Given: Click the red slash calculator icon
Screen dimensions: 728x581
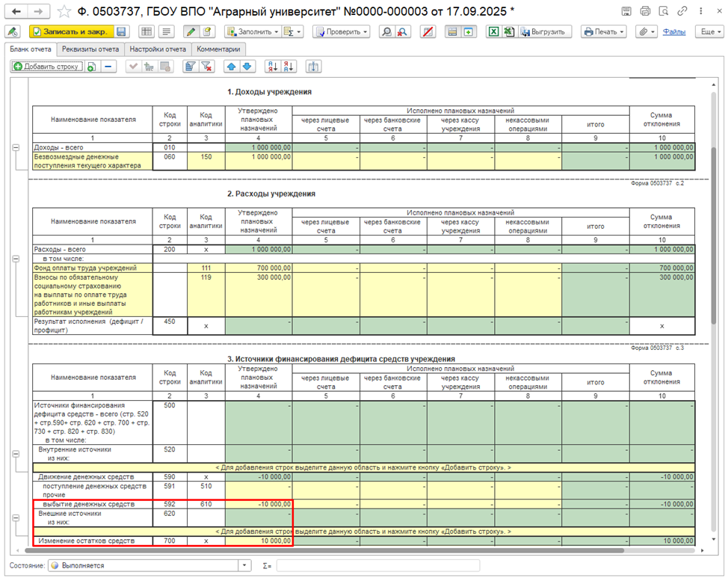Looking at the screenshot, I should tap(428, 31).
